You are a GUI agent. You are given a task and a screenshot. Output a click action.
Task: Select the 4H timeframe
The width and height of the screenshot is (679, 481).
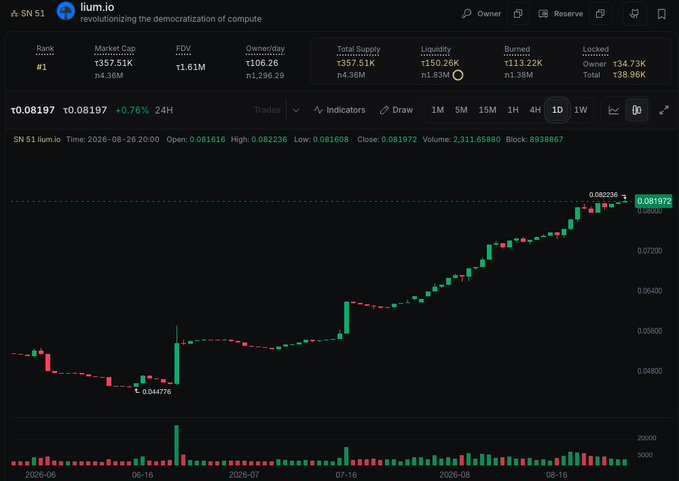pos(535,110)
